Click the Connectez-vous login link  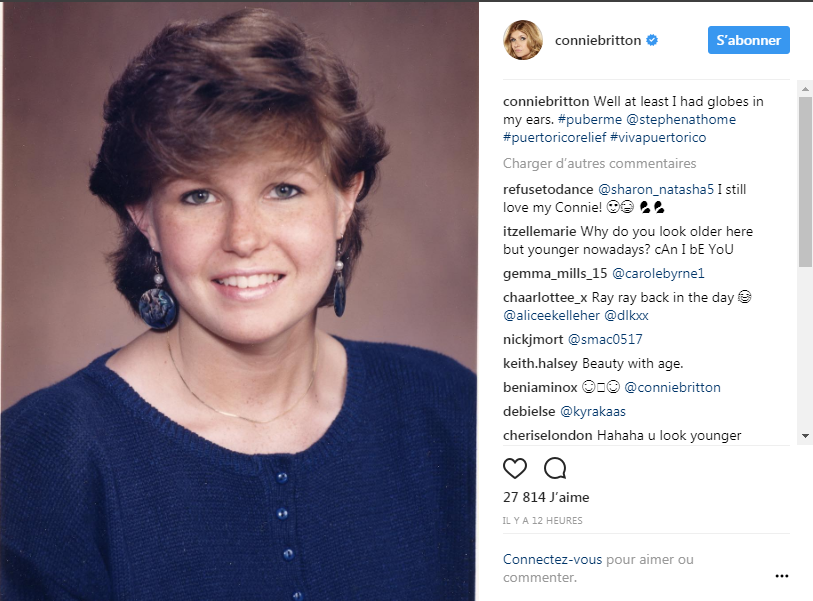click(x=552, y=560)
